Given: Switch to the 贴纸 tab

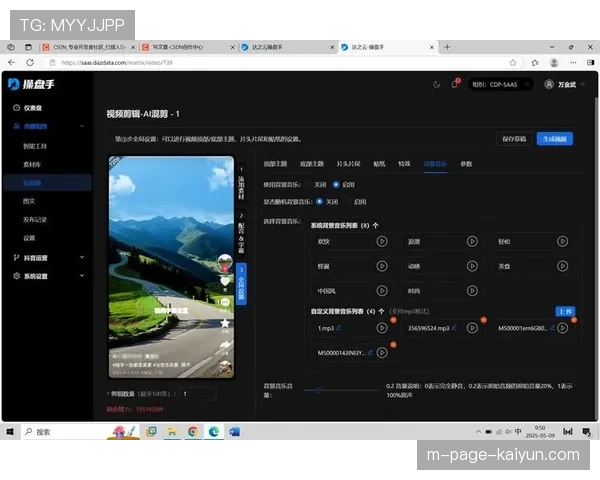Looking at the screenshot, I should [379, 164].
